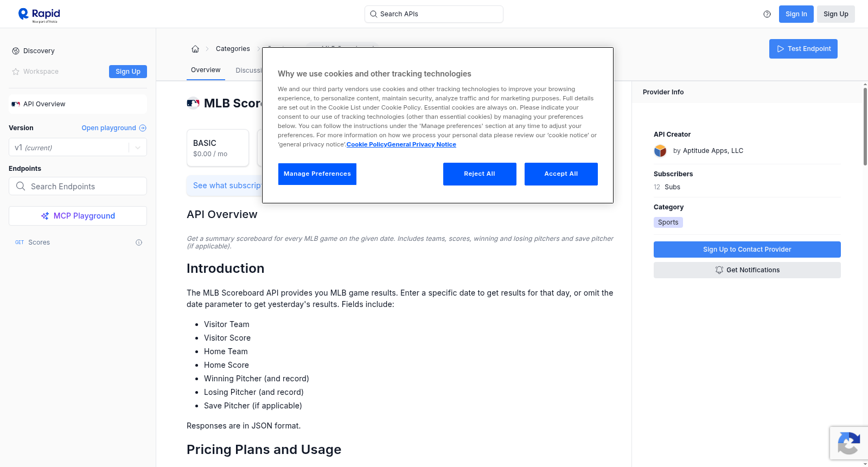Open API Overview sidebar item
This screenshot has height=467, width=868.
pos(78,104)
